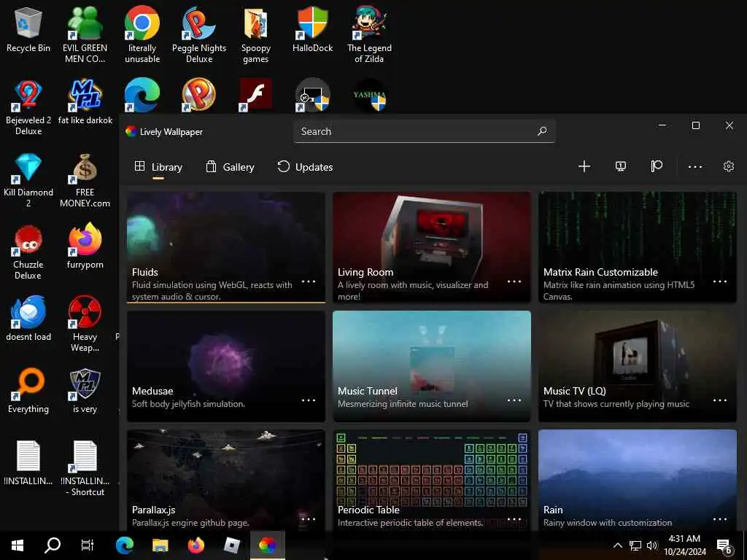Open the Spoopy games folder icon
747x560 pixels.
(x=256, y=36)
